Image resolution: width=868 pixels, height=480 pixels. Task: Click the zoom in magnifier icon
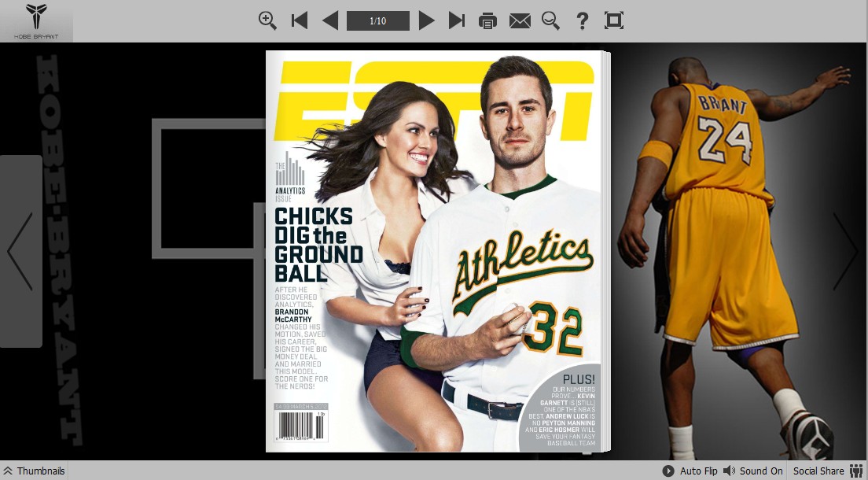coord(267,21)
